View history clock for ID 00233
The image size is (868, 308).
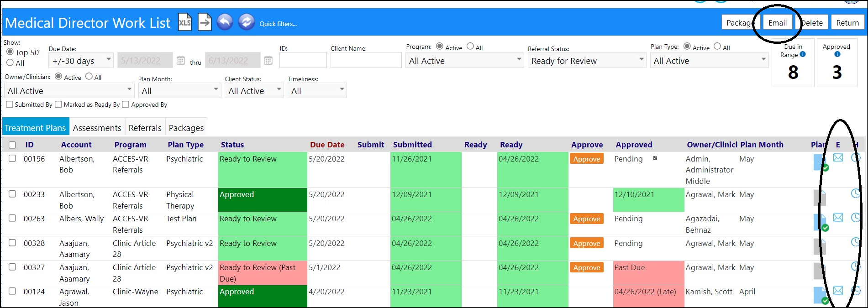click(x=856, y=193)
